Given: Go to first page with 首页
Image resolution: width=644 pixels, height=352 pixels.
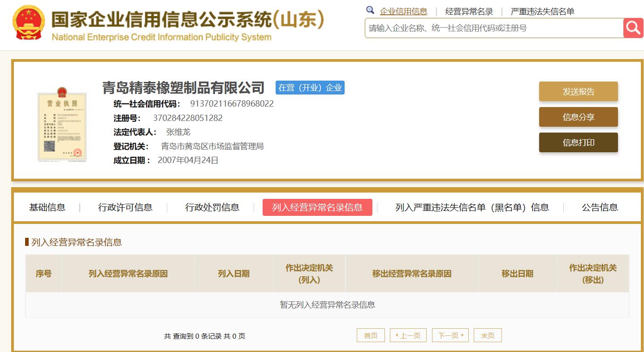Looking at the screenshot, I should (x=371, y=335).
